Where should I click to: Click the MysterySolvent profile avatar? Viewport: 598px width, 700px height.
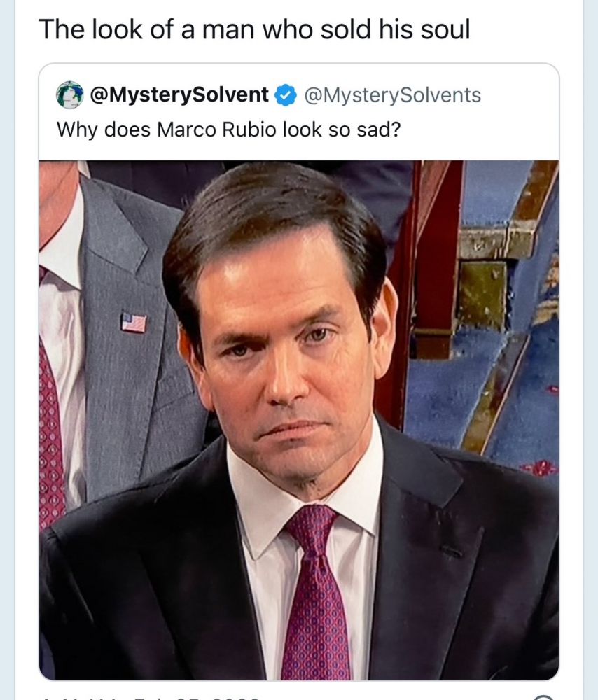click(70, 94)
